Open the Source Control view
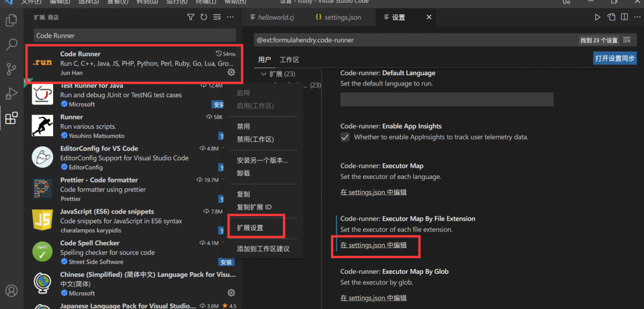 pos(11,69)
